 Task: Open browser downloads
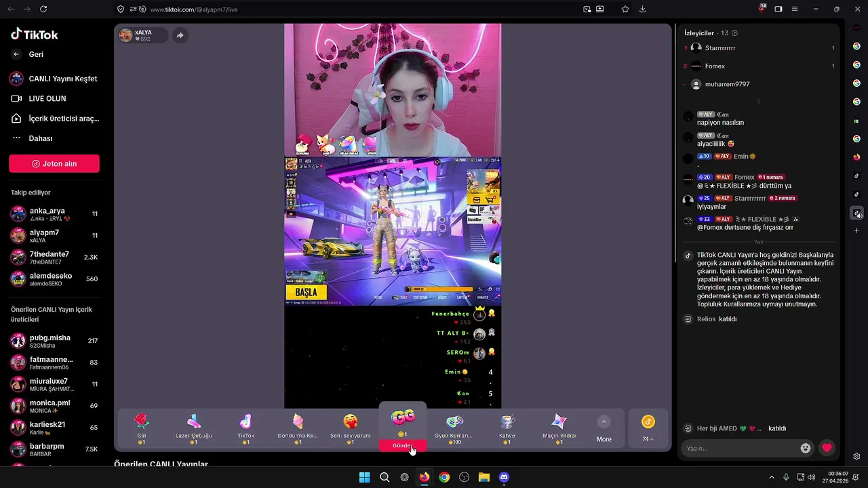(643, 9)
